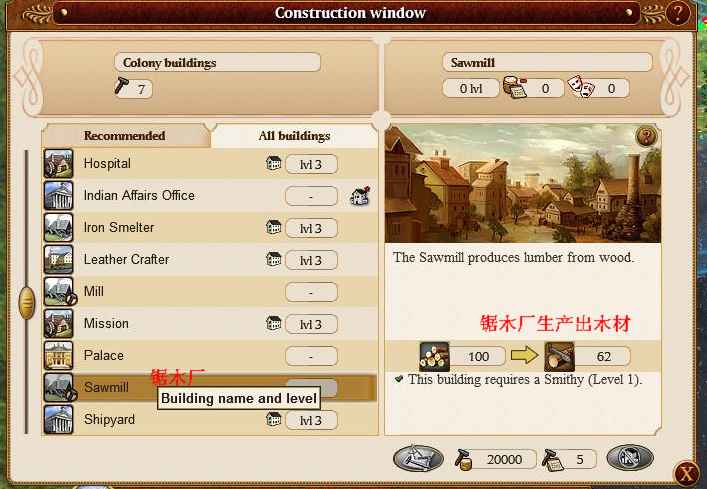Screen dimensions: 707x489
Task: Click the Sawmill building thumbnail
Action: click(x=59, y=388)
